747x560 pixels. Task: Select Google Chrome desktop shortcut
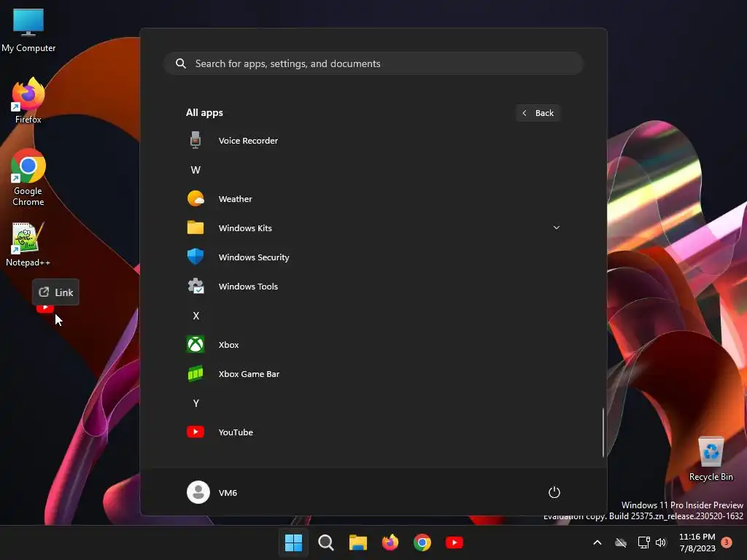coord(28,177)
